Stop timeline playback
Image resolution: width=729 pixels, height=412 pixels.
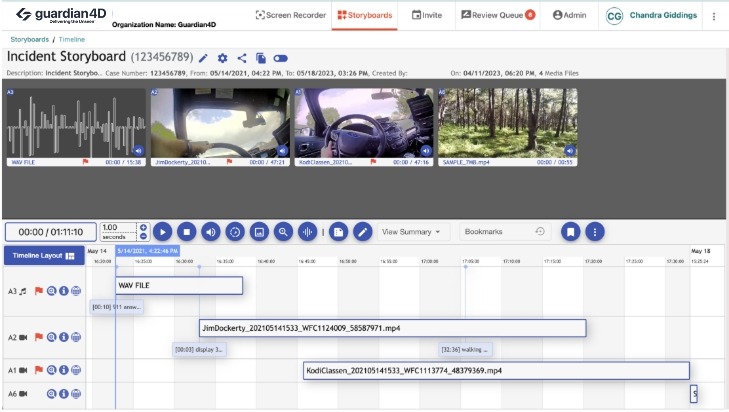(186, 232)
